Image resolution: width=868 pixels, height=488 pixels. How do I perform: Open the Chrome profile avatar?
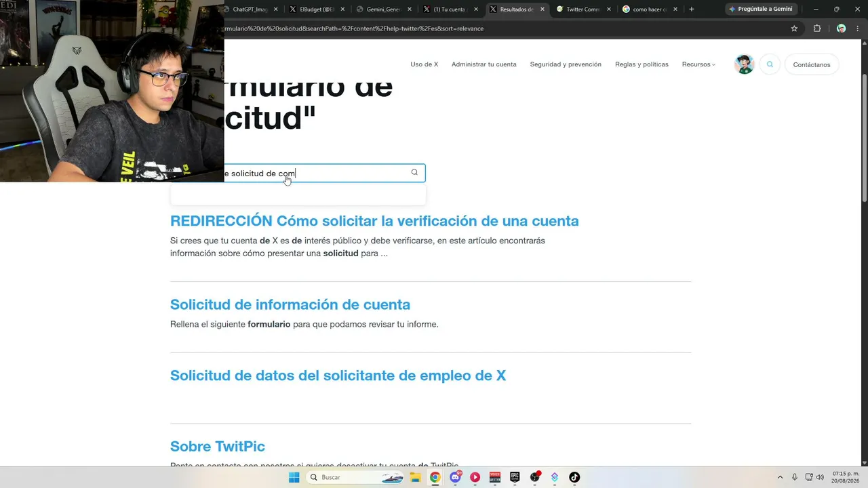point(841,28)
